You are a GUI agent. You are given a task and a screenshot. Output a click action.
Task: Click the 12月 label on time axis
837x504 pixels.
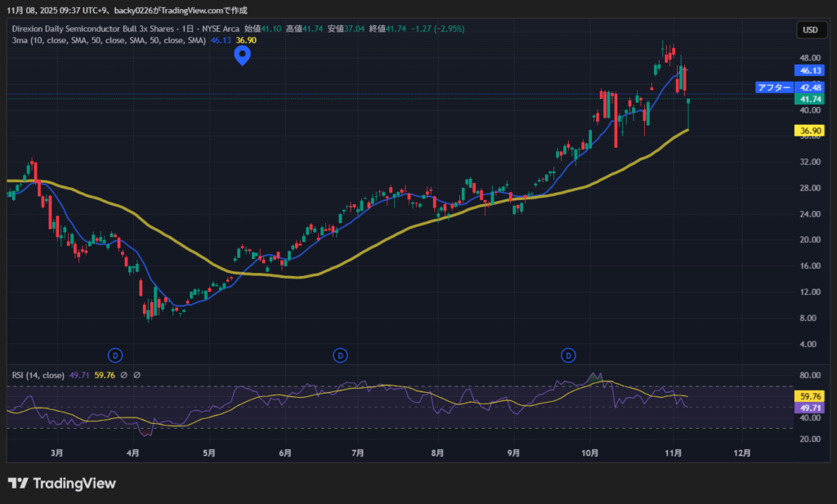(x=742, y=453)
